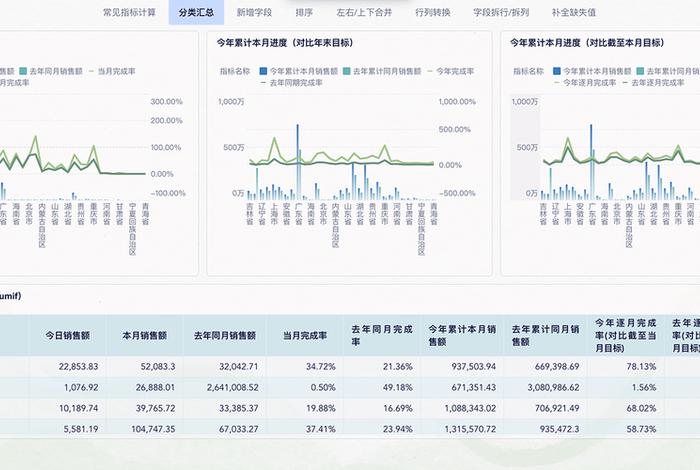This screenshot has height=470, width=700.
Task: Open the 常见指标计算 tab
Action: pyautogui.click(x=129, y=13)
